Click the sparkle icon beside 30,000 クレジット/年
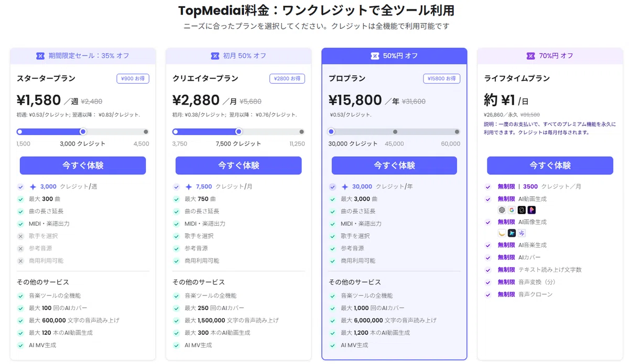Viewport: 629px width, 364px height. point(345,187)
